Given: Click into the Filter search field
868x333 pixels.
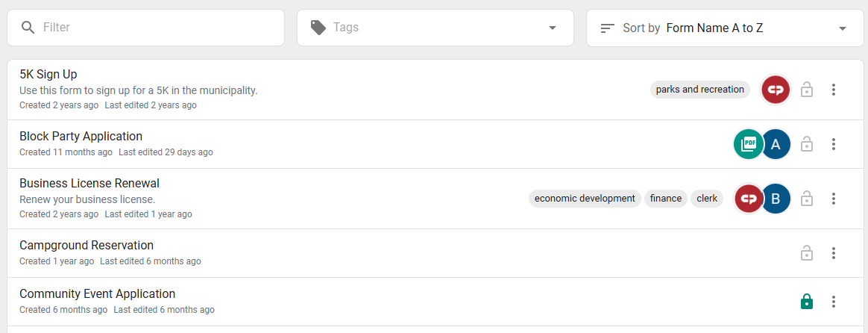Looking at the screenshot, I should coord(145,28).
